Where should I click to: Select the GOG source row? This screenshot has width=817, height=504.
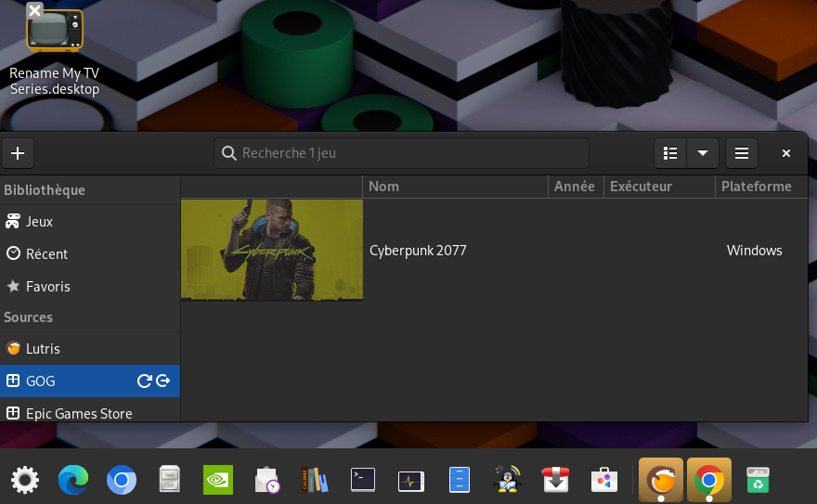coord(90,381)
